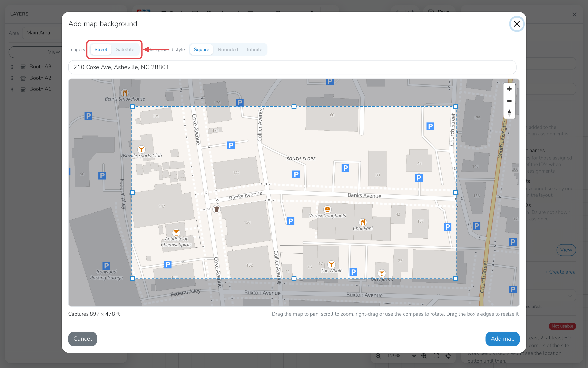Reset map compass bearing

509,113
